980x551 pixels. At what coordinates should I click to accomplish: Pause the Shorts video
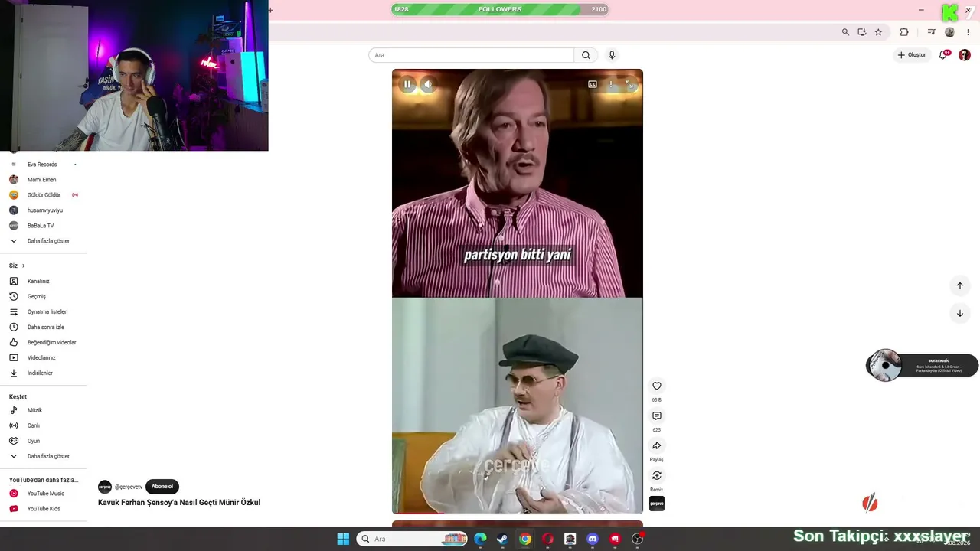407,84
